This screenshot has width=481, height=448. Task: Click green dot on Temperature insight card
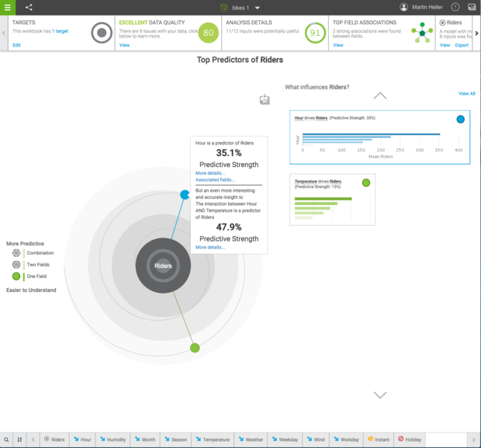[x=366, y=182]
